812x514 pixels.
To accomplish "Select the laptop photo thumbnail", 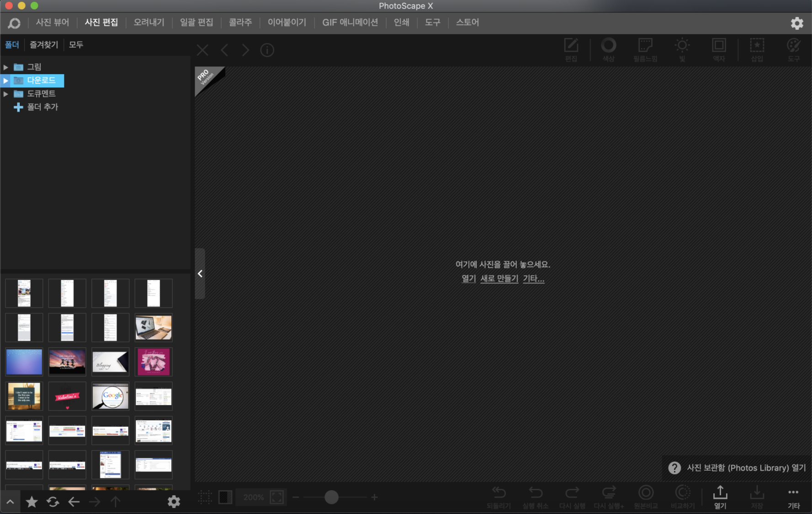I will coord(154,327).
